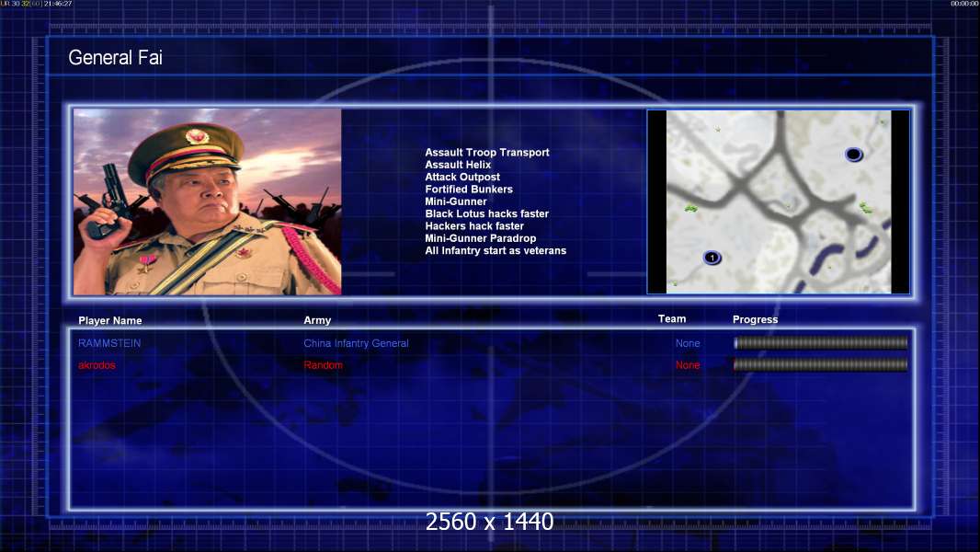Click akrodos's loading progress bar
The width and height of the screenshot is (980, 552).
(x=820, y=365)
